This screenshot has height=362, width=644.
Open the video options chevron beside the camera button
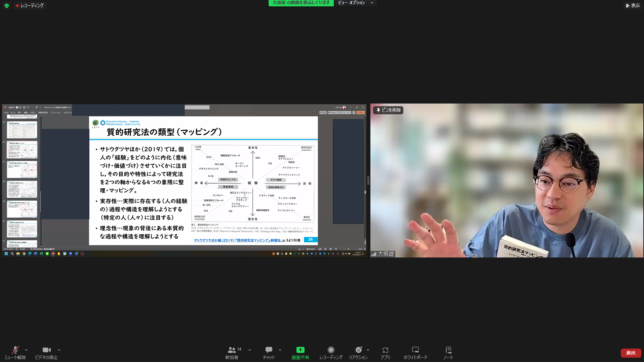pyautogui.click(x=59, y=350)
